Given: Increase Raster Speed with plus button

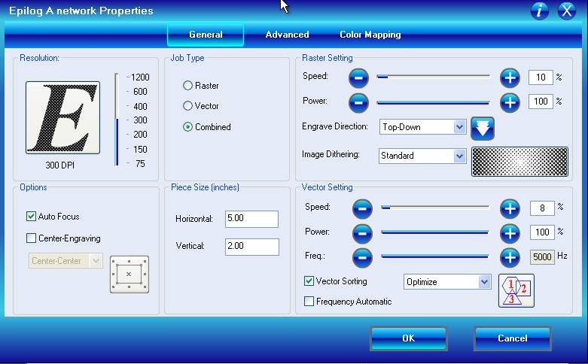Looking at the screenshot, I should [510, 78].
